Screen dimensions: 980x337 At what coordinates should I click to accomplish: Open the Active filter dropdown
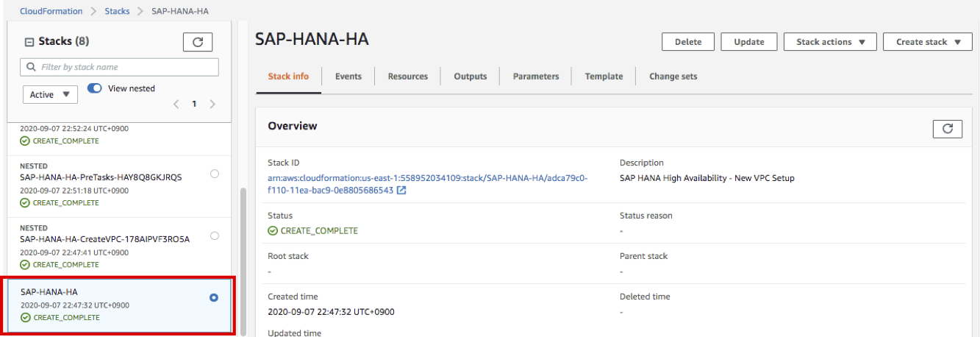click(50, 94)
